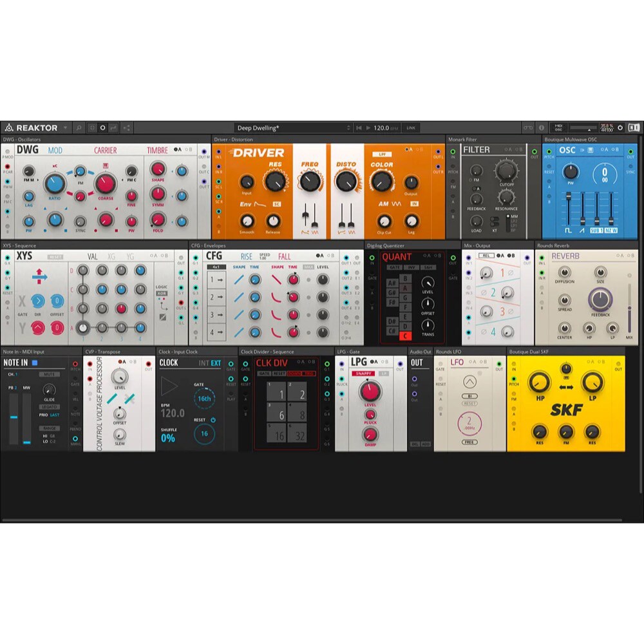Image resolution: width=644 pixels, height=644 pixels.
Task: Open the MIDI OSC indicator
Action: point(558,128)
